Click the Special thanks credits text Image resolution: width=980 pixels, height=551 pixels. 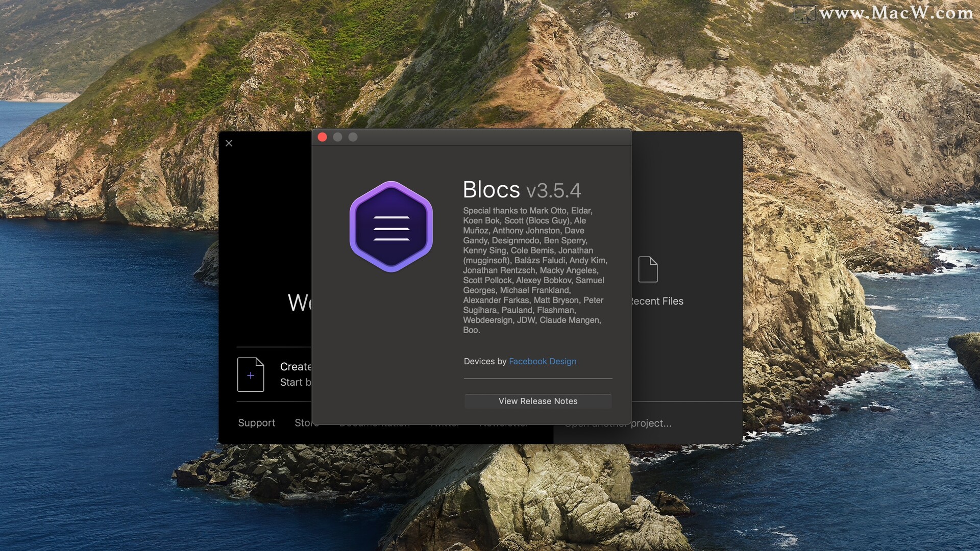535,270
